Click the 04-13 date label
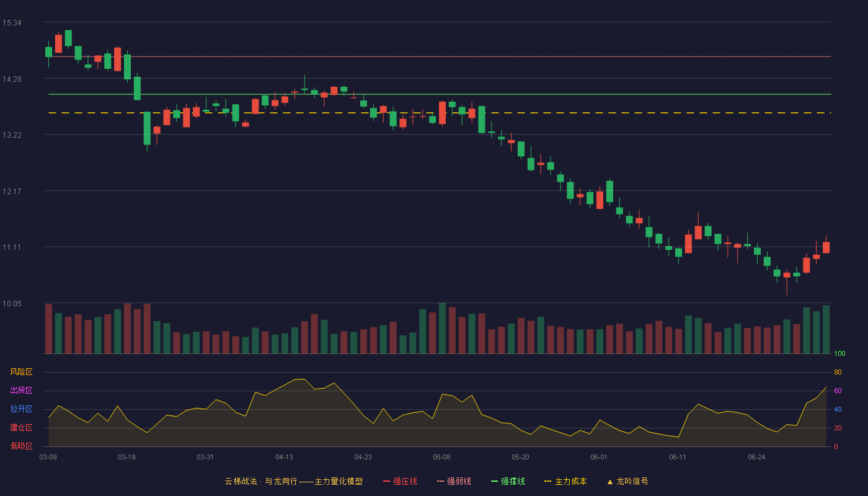Screen dimensions: 868x496 pyautogui.click(x=284, y=457)
